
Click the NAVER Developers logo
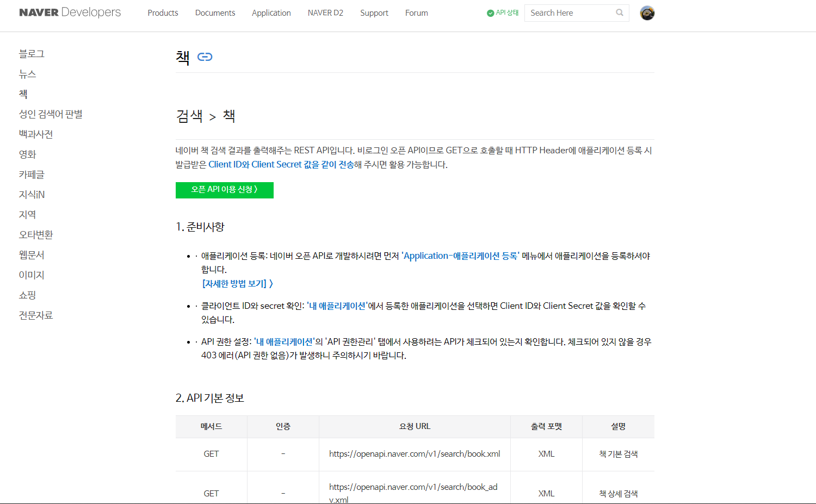click(70, 13)
